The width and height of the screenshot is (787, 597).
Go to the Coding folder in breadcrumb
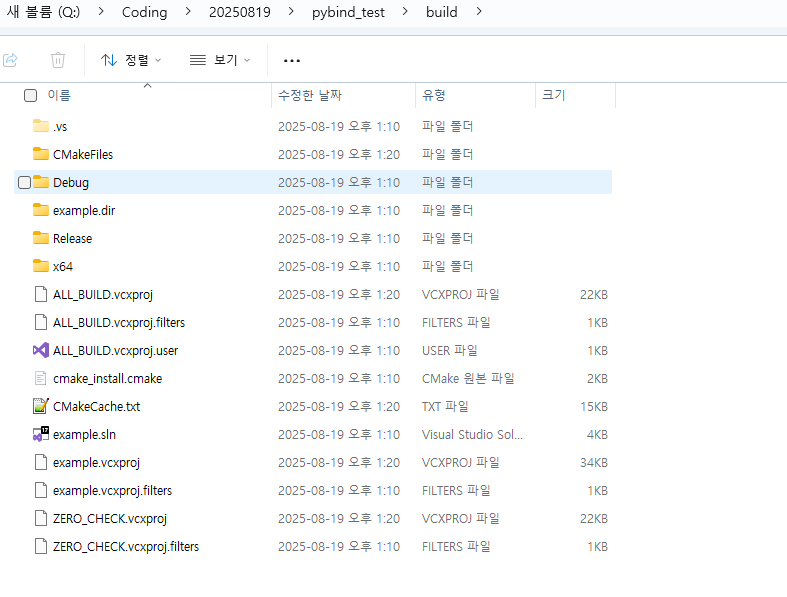[145, 12]
